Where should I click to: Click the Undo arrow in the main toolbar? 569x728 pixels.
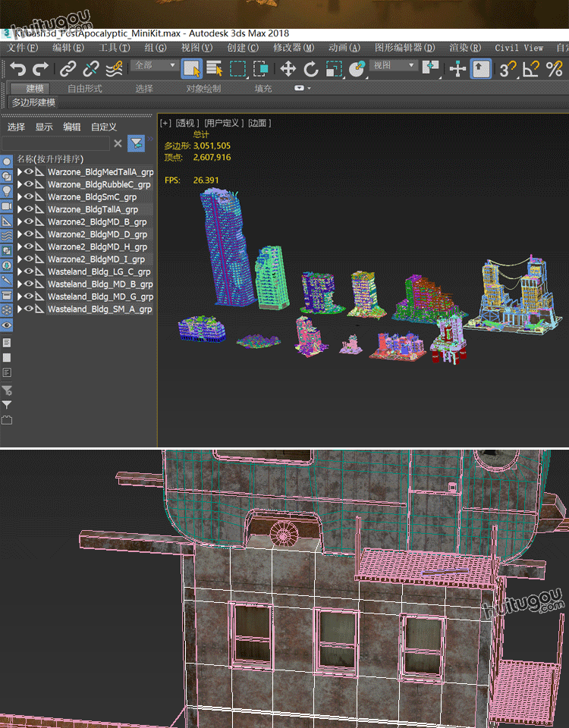point(17,69)
